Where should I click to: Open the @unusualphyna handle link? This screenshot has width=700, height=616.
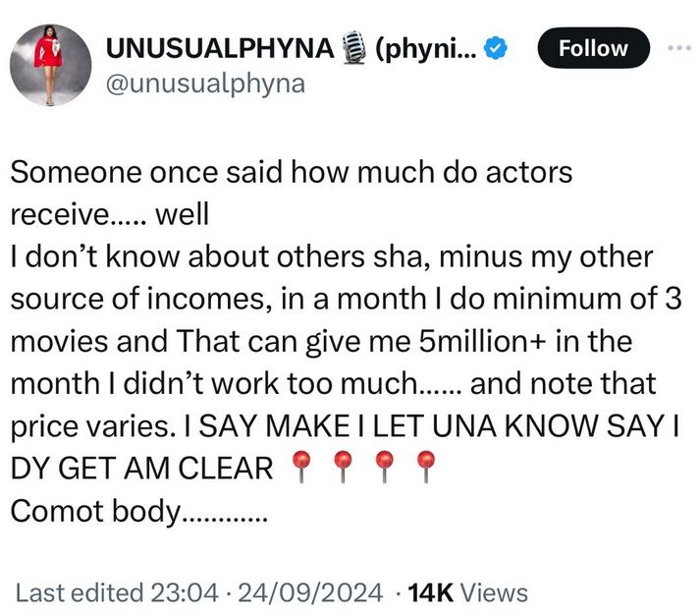pyautogui.click(x=204, y=84)
